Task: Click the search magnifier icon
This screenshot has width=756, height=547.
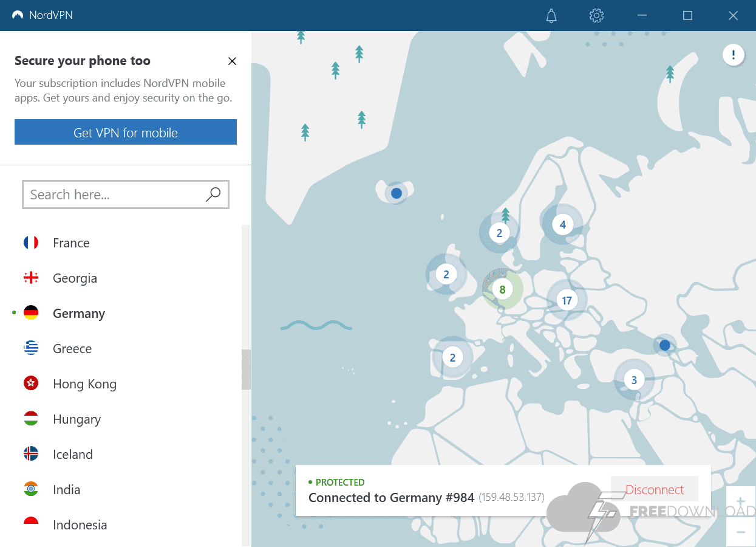Action: pos(213,194)
